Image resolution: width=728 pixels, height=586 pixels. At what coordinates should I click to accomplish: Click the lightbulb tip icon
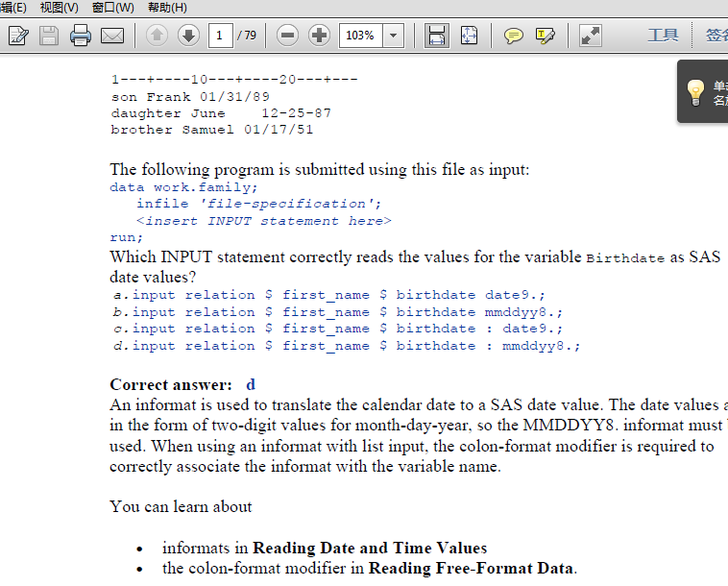695,92
